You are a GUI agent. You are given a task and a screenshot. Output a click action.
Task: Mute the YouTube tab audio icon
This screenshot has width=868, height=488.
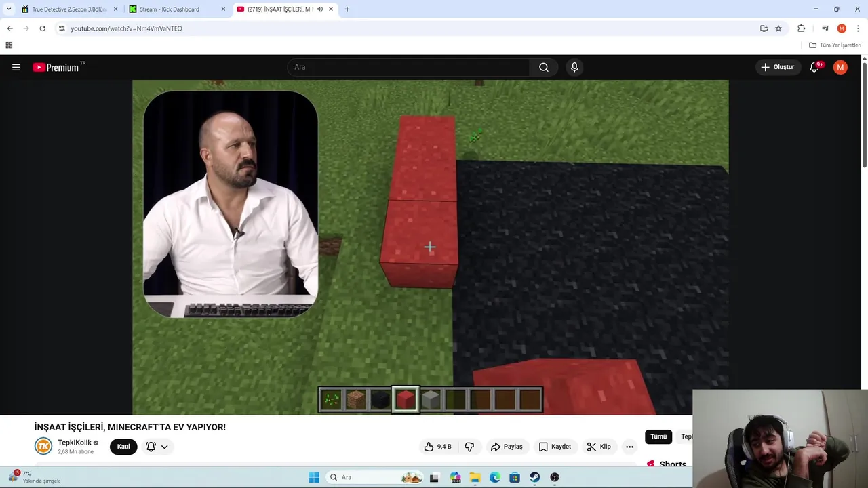(320, 9)
